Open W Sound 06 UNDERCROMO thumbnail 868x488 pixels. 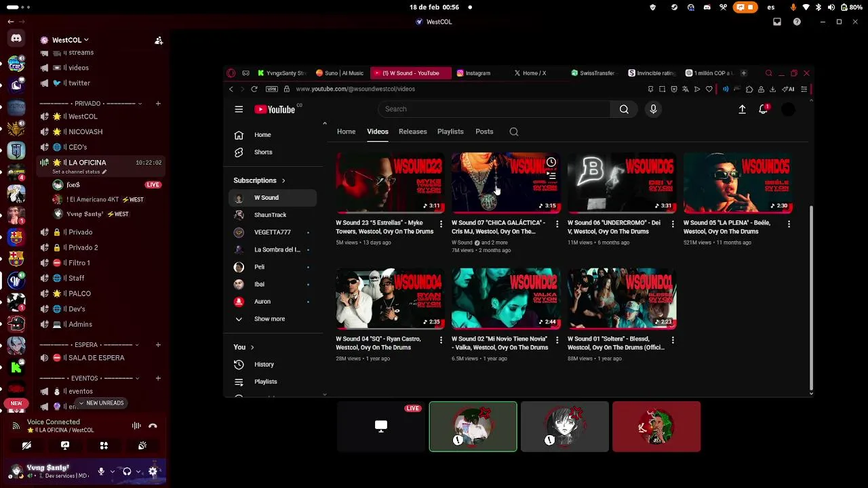tap(622, 183)
